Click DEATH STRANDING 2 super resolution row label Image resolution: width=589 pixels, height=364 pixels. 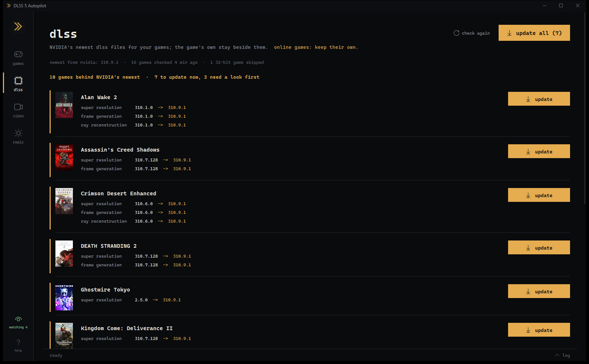pyautogui.click(x=101, y=256)
